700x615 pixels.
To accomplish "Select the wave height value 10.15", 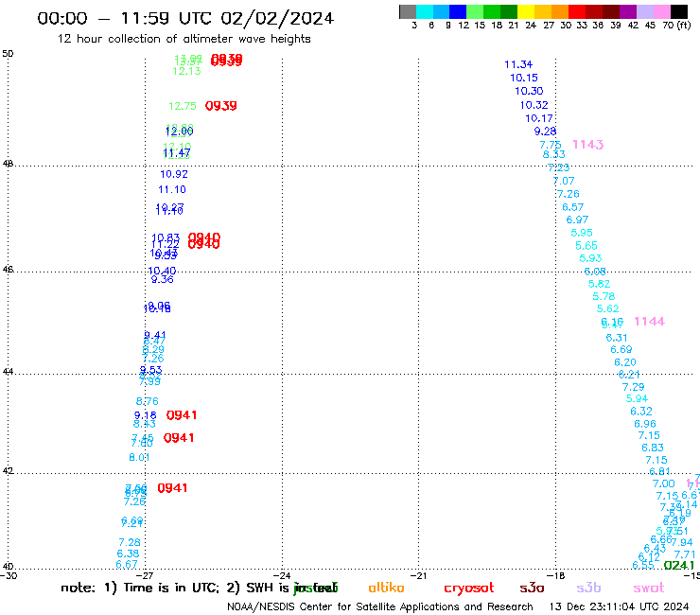I will 524,78.
